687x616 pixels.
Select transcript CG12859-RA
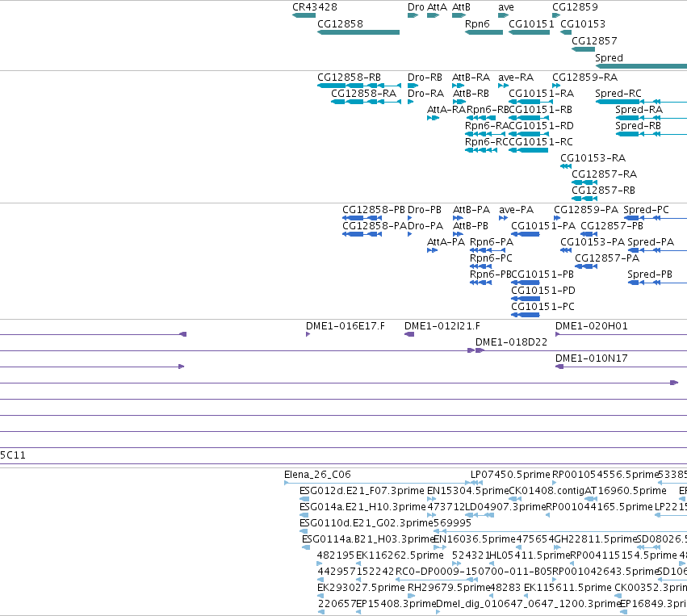click(x=556, y=86)
